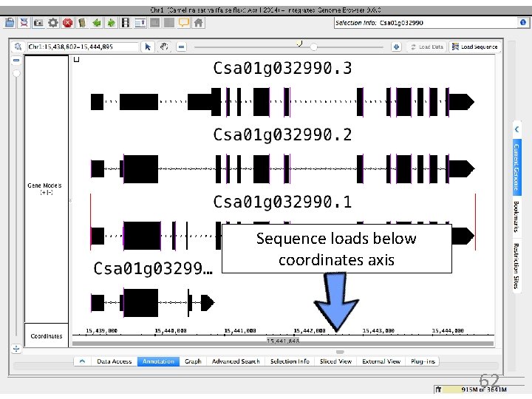Click the bookmark book icon
532x399 pixels.
click(x=82, y=23)
